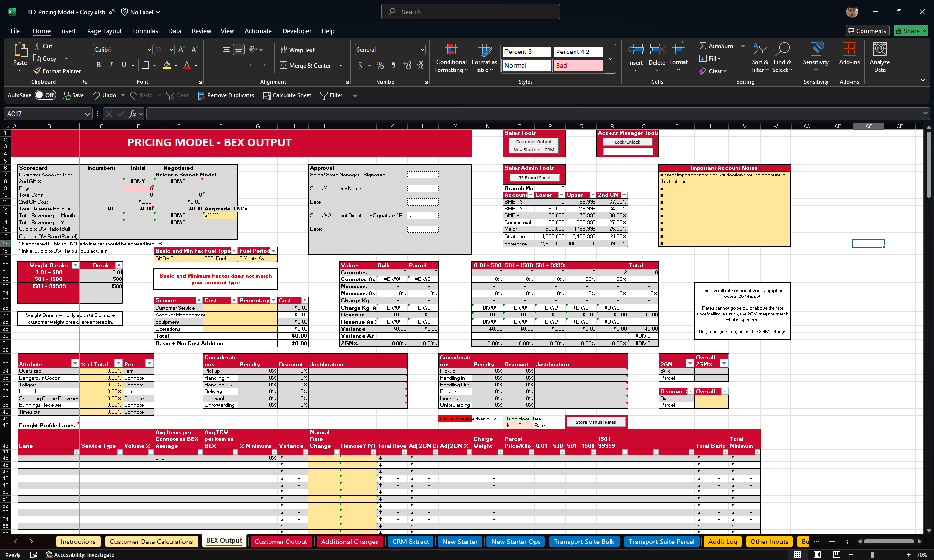Click the Search box in title bar
The width and height of the screenshot is (934, 560).
(471, 12)
